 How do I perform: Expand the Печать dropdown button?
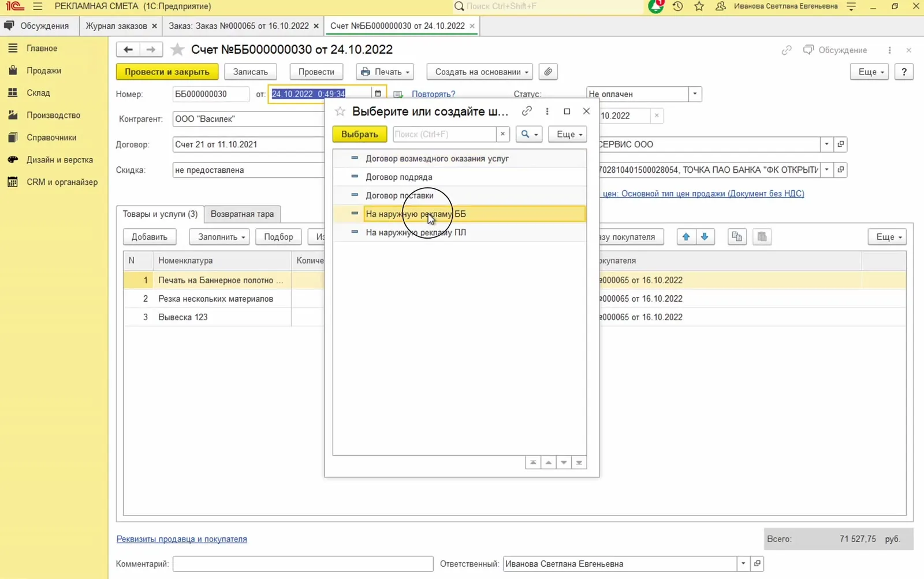pyautogui.click(x=385, y=72)
